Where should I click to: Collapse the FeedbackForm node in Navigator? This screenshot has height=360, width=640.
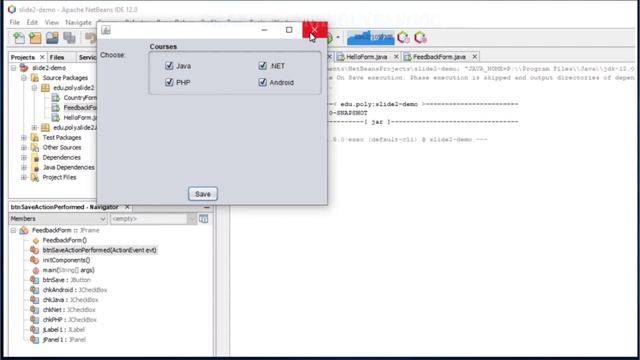click(13, 230)
